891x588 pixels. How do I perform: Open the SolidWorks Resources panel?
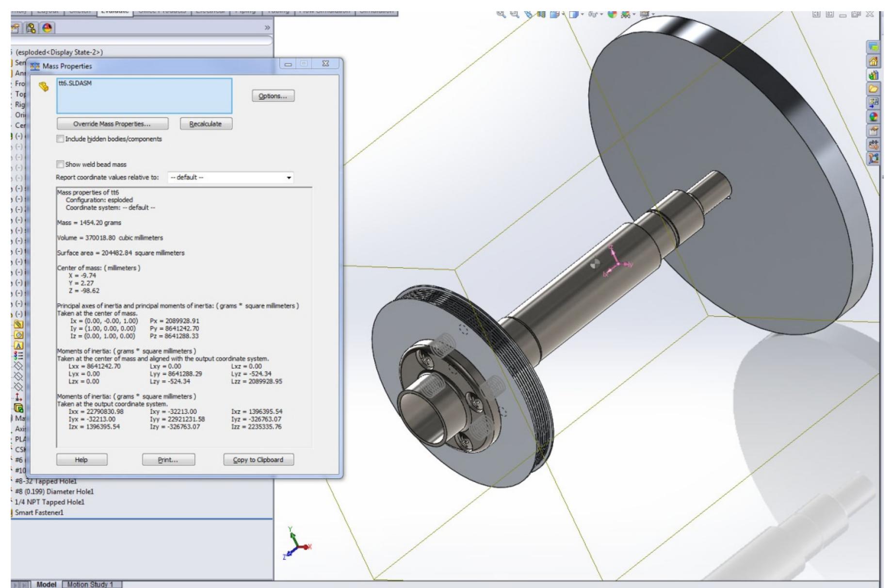(x=874, y=61)
